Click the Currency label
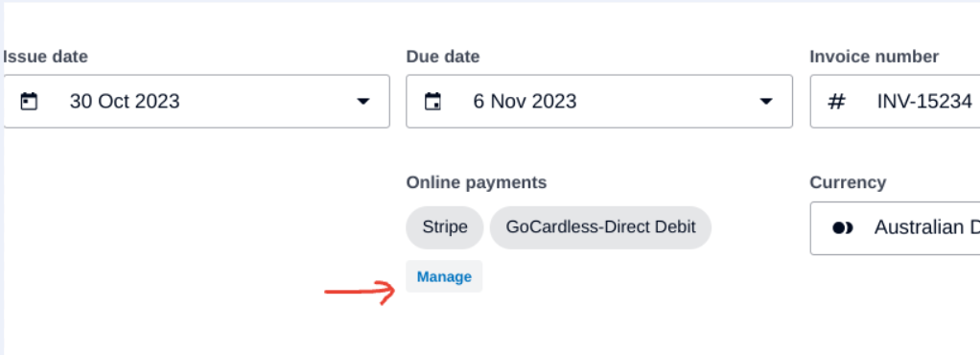Viewport: 980px width, 355px height. point(848,182)
